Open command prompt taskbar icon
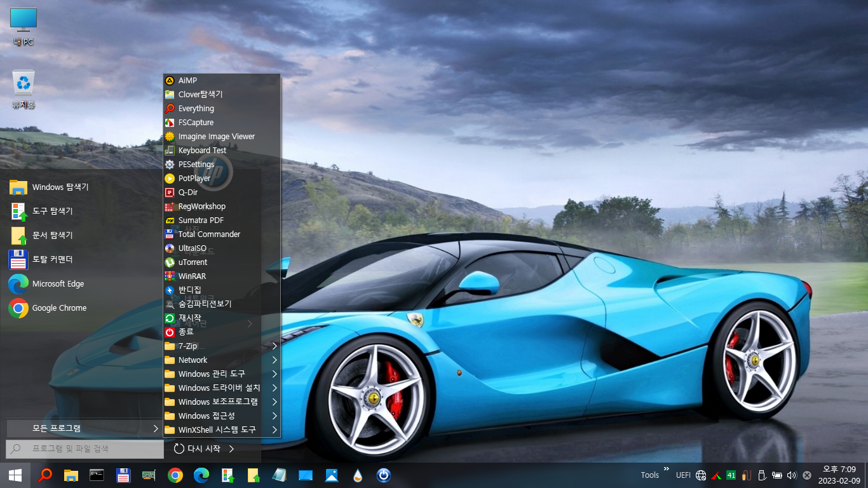Viewport: 868px width, 488px height. click(x=97, y=475)
